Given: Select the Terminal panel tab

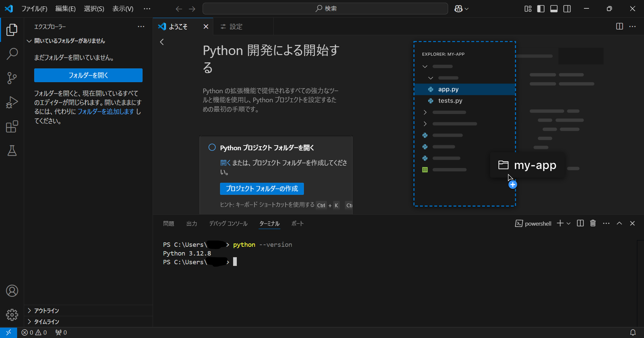Looking at the screenshot, I should pos(269,223).
